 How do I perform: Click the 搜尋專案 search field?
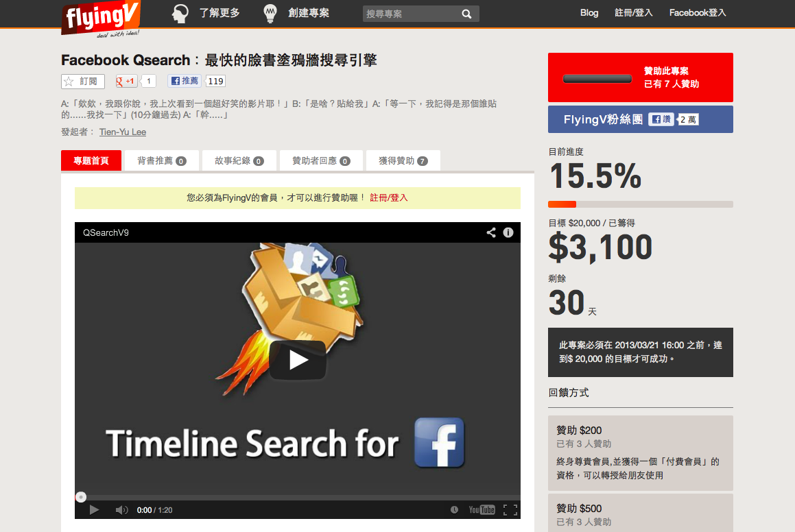click(x=411, y=14)
